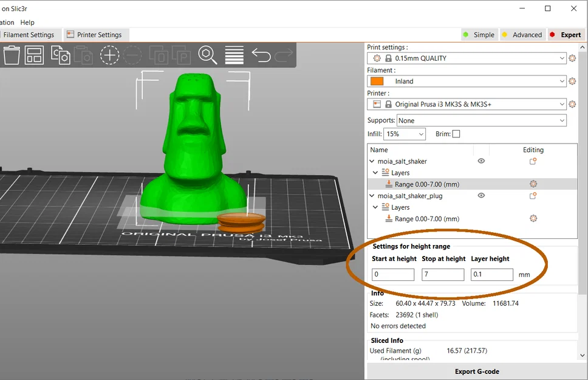588x380 pixels.
Task: Open printer settings gear icon
Action: pyautogui.click(x=572, y=105)
